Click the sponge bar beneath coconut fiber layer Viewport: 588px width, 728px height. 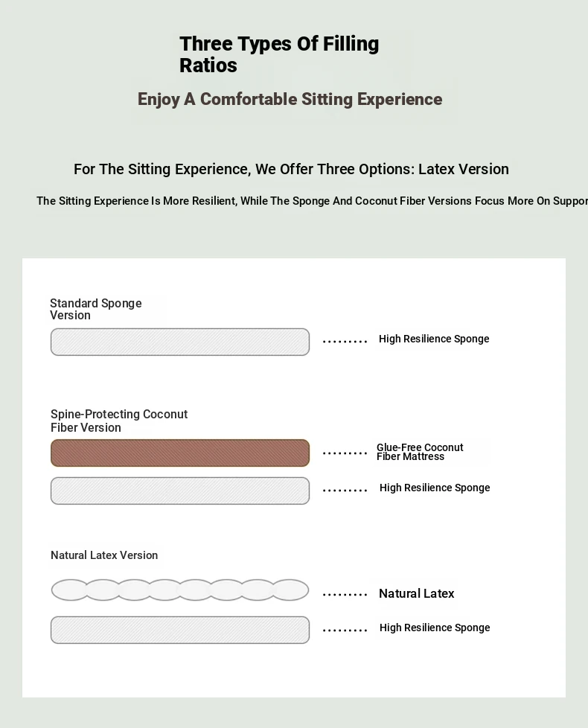(x=180, y=491)
